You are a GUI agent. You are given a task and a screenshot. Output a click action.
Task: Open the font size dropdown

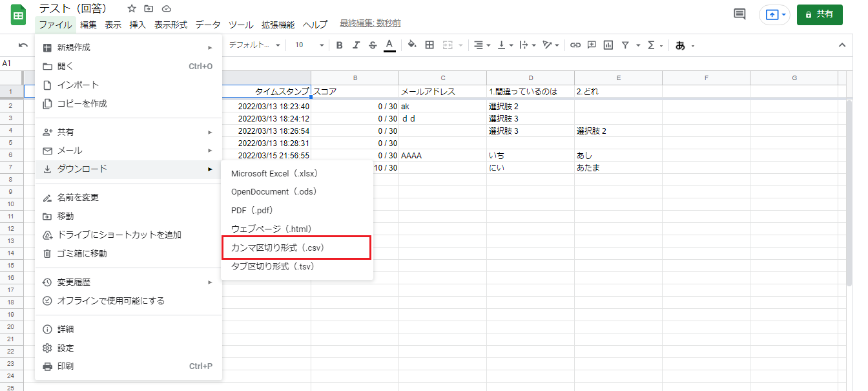pyautogui.click(x=309, y=45)
